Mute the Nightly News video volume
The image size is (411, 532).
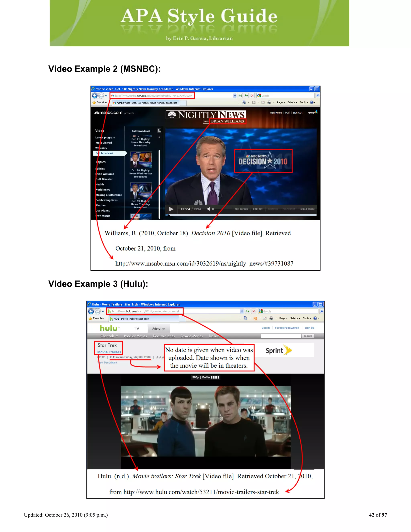point(208,209)
